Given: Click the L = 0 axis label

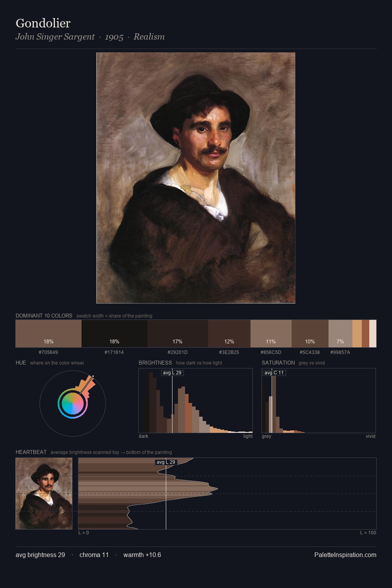Looking at the screenshot, I should [x=83, y=533].
